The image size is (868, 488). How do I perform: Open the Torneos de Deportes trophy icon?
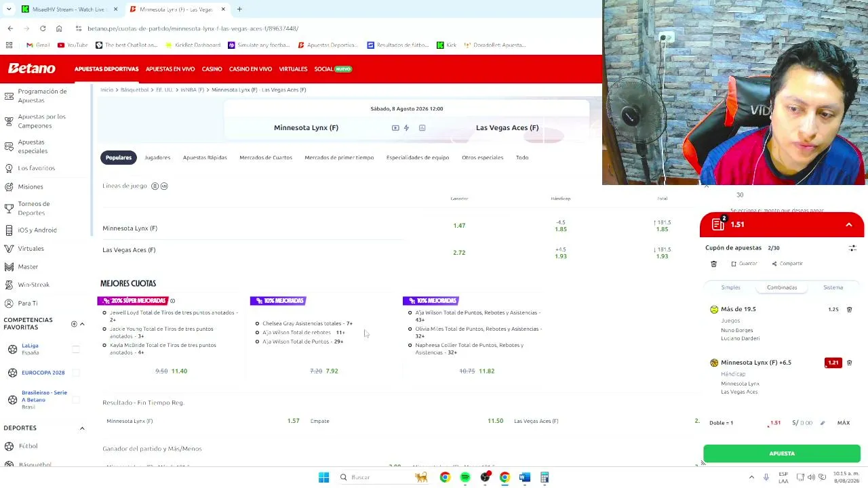point(9,208)
